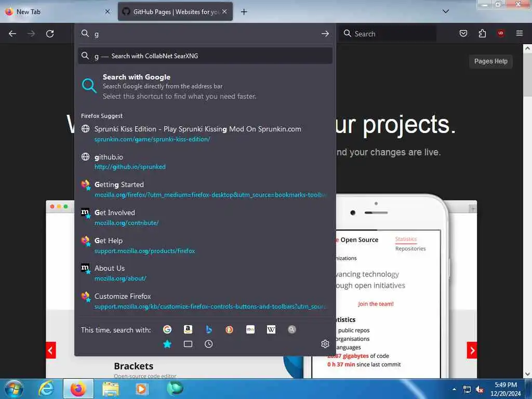Click the previous slide red arrow
This screenshot has height=399, width=532.
[50, 350]
